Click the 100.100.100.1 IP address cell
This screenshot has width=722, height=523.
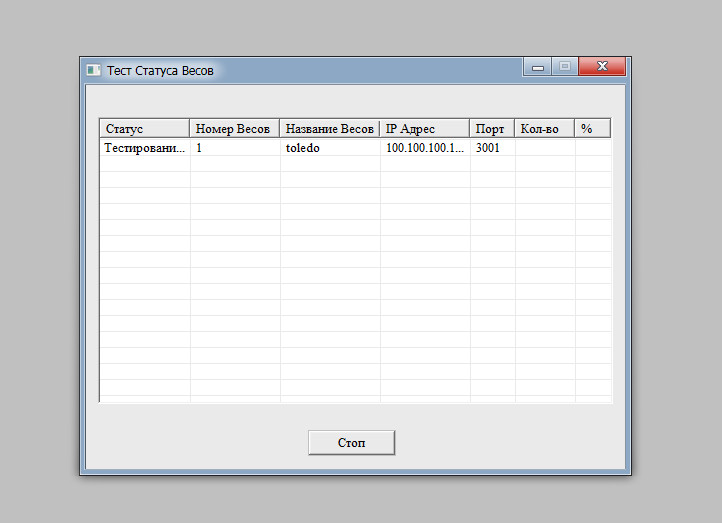[x=424, y=148]
